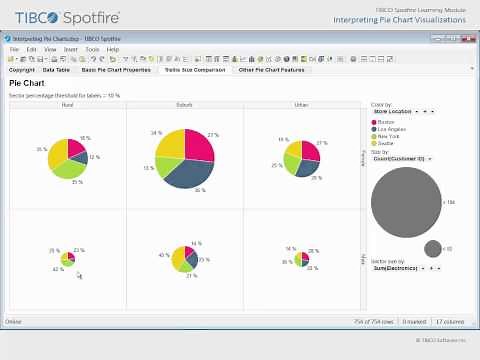Open page list dropdown at tab bar end
The height and width of the screenshot is (360, 480).
click(x=472, y=68)
